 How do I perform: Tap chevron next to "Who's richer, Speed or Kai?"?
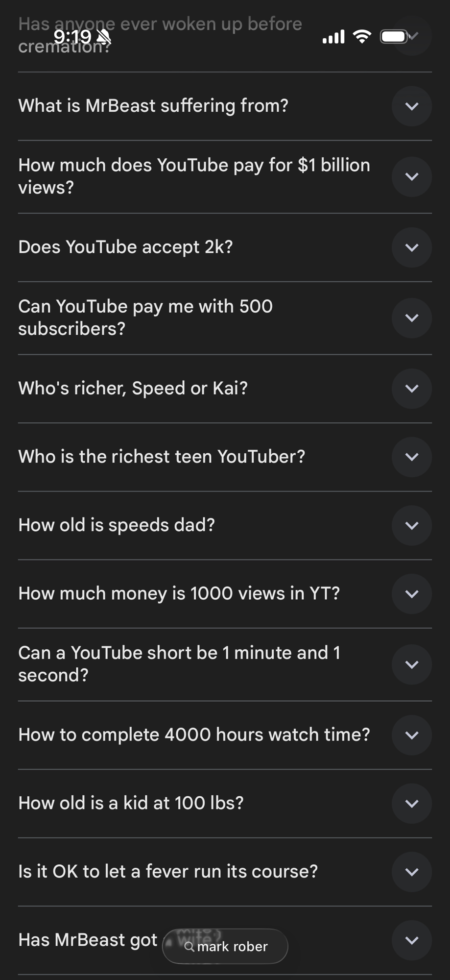pos(412,389)
